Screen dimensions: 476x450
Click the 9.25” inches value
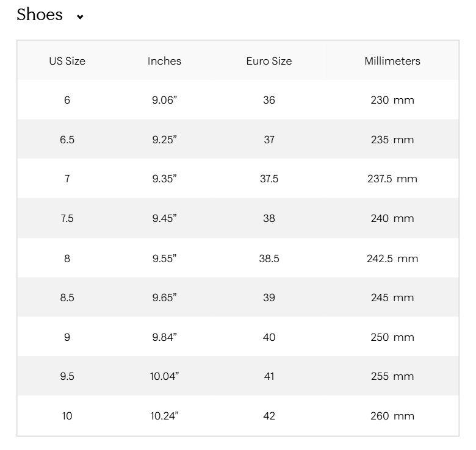tap(164, 140)
